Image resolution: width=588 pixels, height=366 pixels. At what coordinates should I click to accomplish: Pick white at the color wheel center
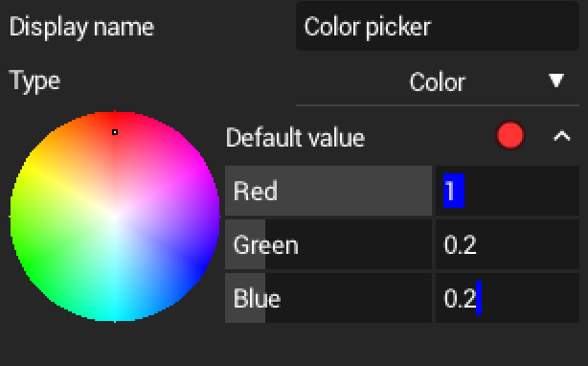115,217
